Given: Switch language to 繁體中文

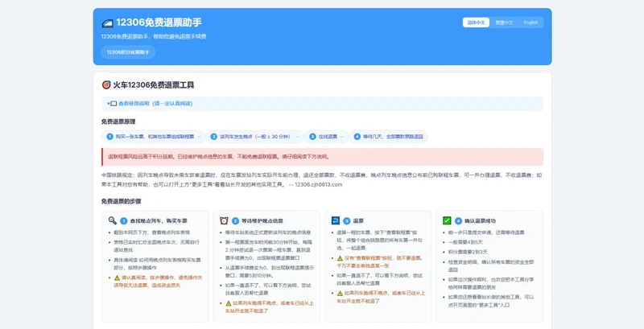Looking at the screenshot, I should (504, 23).
